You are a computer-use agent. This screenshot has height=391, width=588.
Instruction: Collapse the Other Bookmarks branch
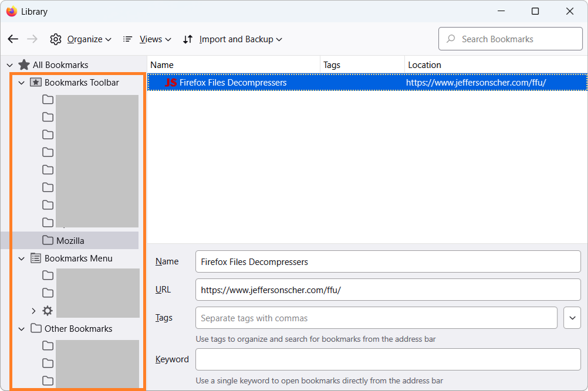coord(22,329)
